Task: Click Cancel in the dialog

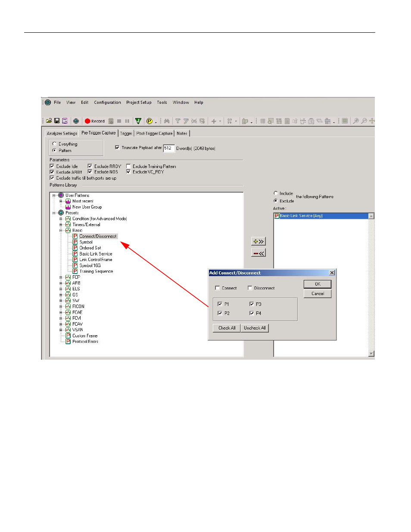Action: pos(318,293)
